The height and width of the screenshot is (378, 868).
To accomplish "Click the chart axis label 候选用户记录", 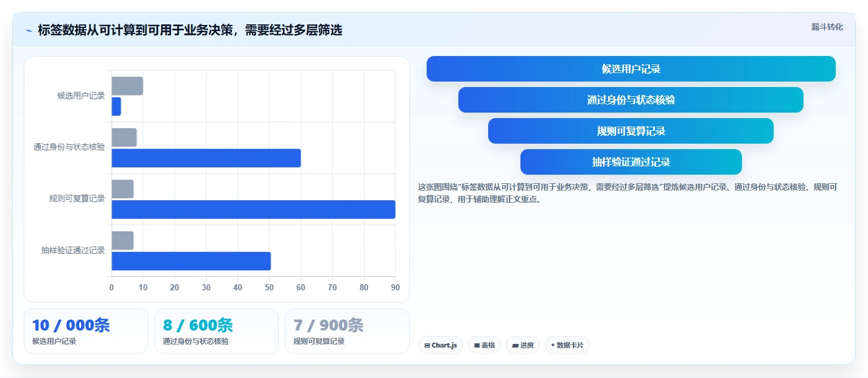I will pyautogui.click(x=81, y=96).
